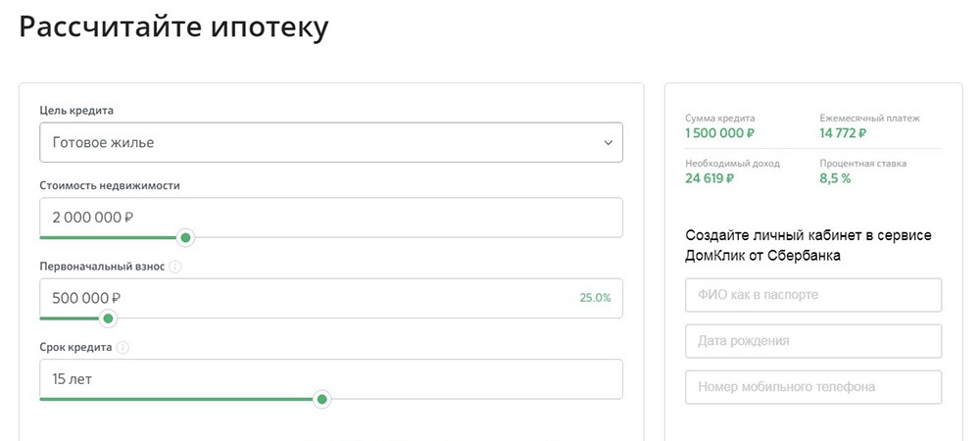Click the Рассчитайте ипотеку heading

click(x=173, y=27)
